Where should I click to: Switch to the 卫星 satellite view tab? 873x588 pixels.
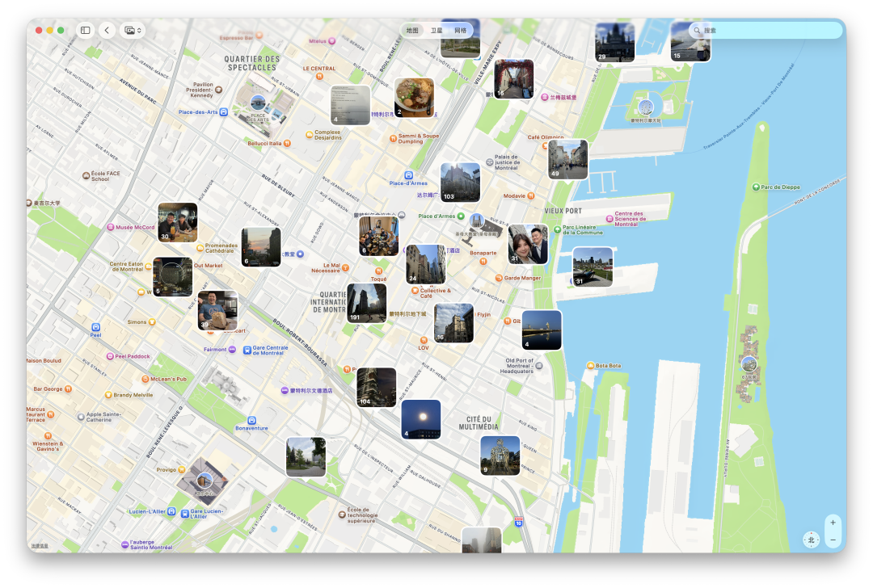(x=436, y=31)
